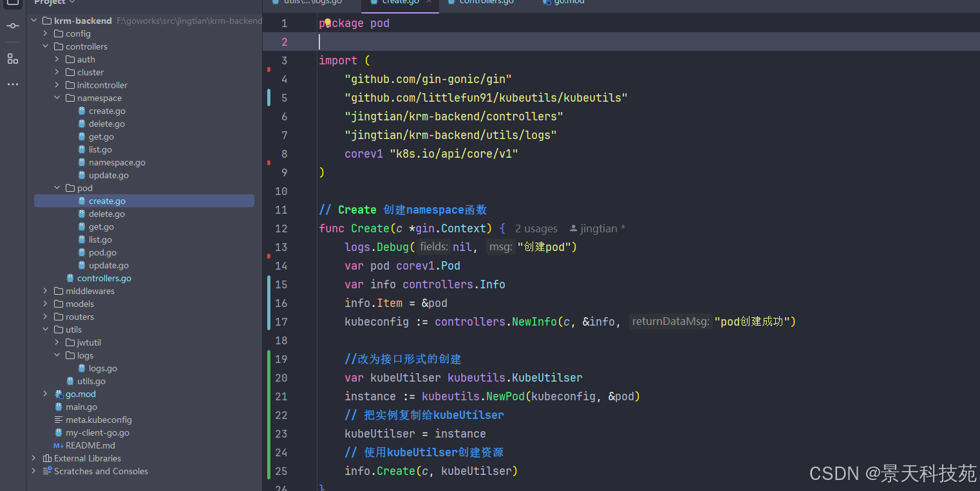Image resolution: width=980 pixels, height=491 pixels.
Task: Switch to the controllers.go editor tab
Action: 480,3
